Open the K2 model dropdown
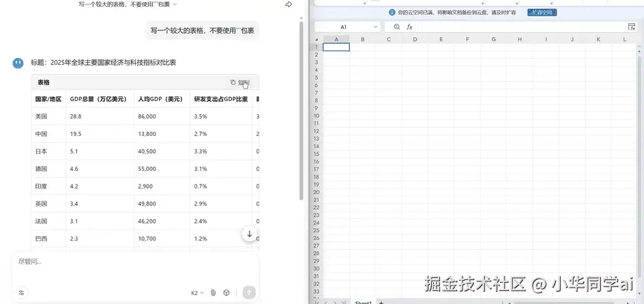The width and height of the screenshot is (644, 304). coord(198,293)
